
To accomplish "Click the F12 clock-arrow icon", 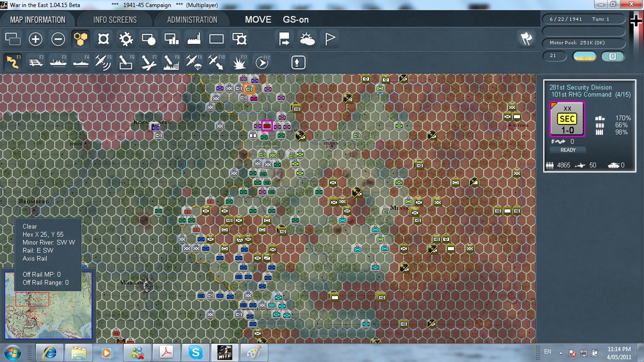I will (x=262, y=62).
